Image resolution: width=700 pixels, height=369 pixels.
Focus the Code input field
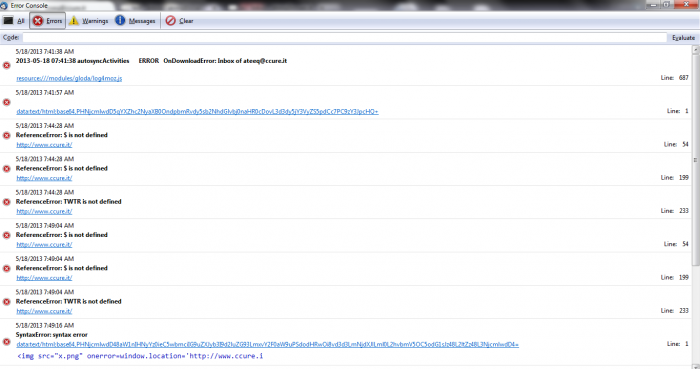tap(344, 37)
